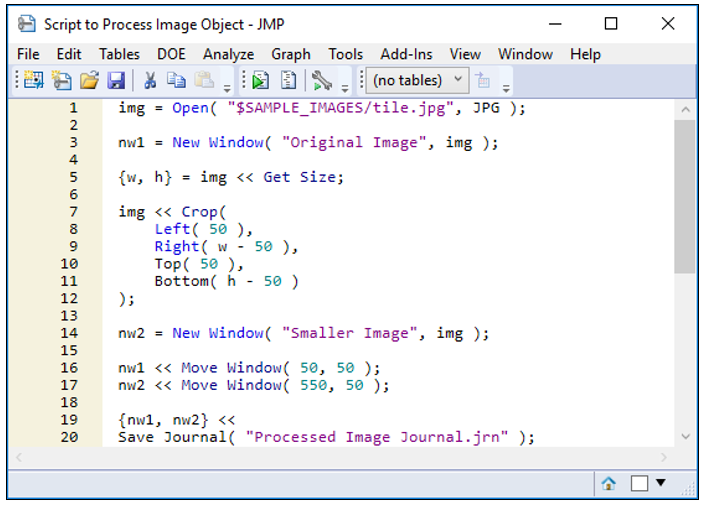
Task: Click the JMP script icon in title bar
Action: pos(26,24)
